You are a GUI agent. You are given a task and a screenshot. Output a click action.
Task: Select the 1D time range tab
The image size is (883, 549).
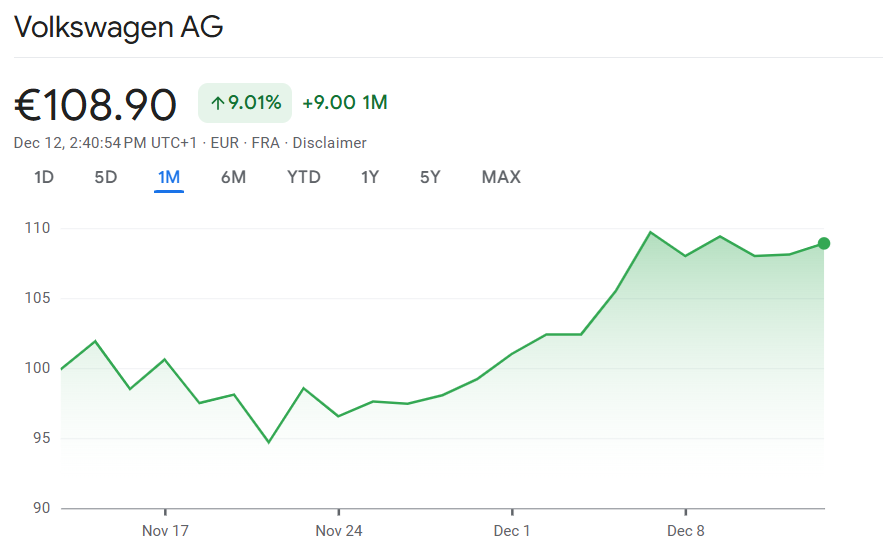coord(44,178)
